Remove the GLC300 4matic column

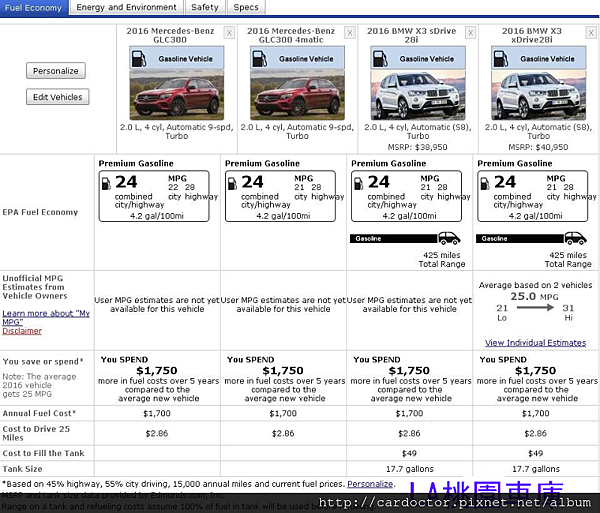click(350, 33)
